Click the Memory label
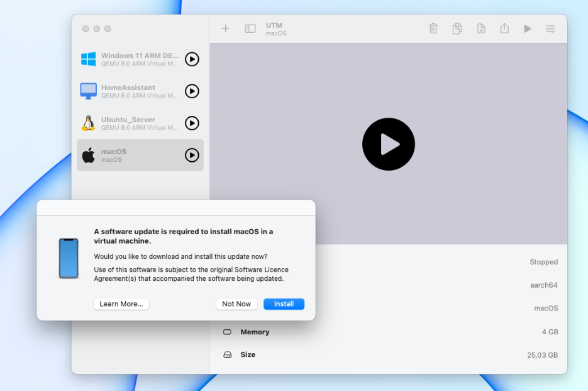 tap(255, 332)
